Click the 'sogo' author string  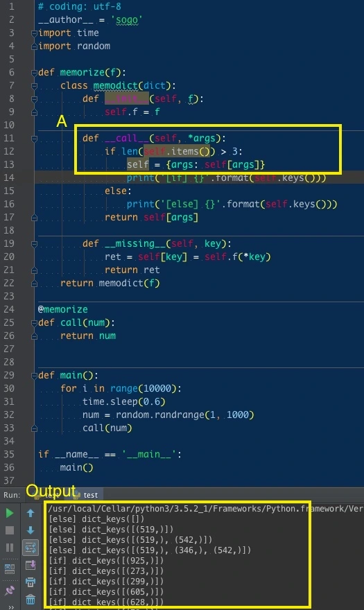(x=127, y=20)
